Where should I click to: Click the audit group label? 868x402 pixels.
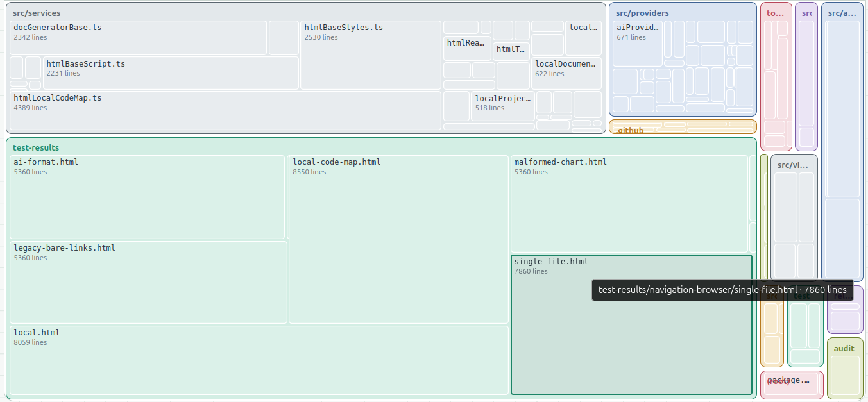coord(844,349)
